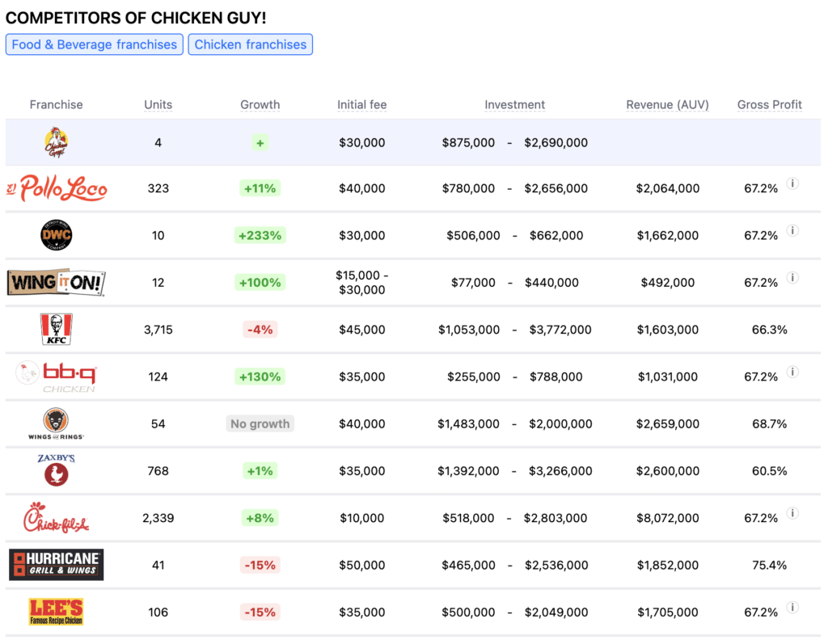
Task: Click the 768 units value
Action: tap(158, 471)
